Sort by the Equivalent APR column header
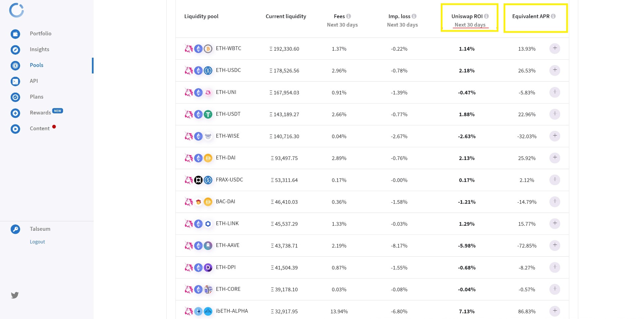The height and width of the screenshot is (319, 644). tap(531, 16)
